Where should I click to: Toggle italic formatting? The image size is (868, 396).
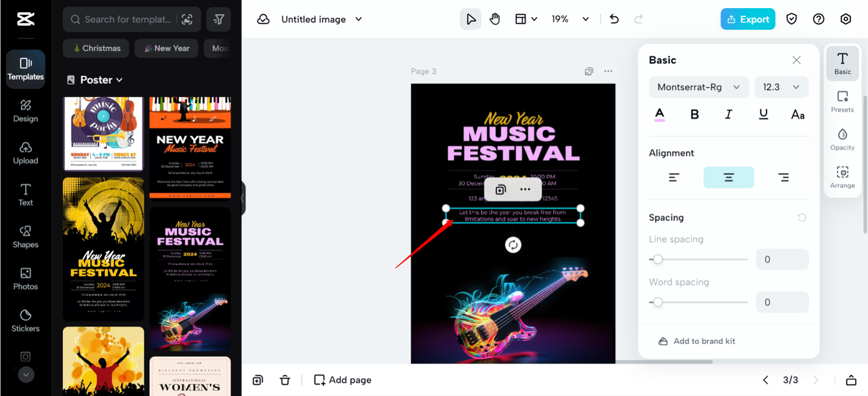pos(729,114)
